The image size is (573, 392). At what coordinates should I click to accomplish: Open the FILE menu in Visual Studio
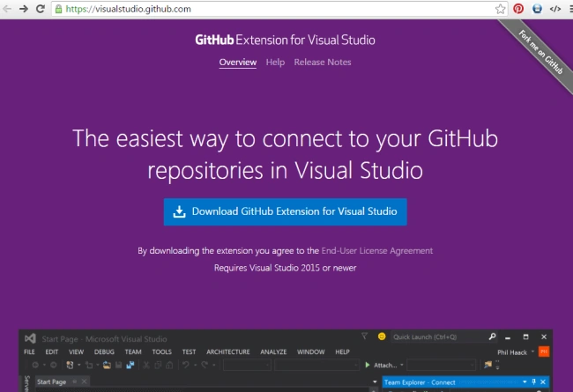29,351
